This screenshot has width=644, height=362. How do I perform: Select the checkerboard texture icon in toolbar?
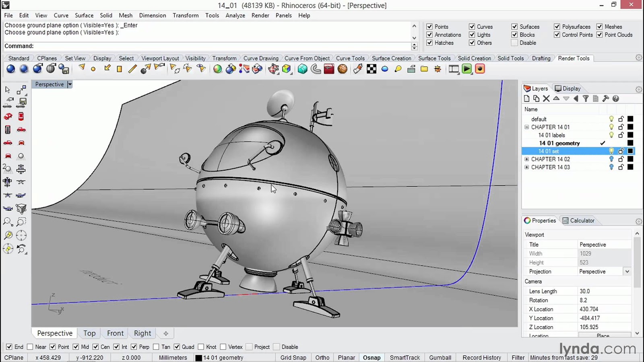tap(372, 69)
